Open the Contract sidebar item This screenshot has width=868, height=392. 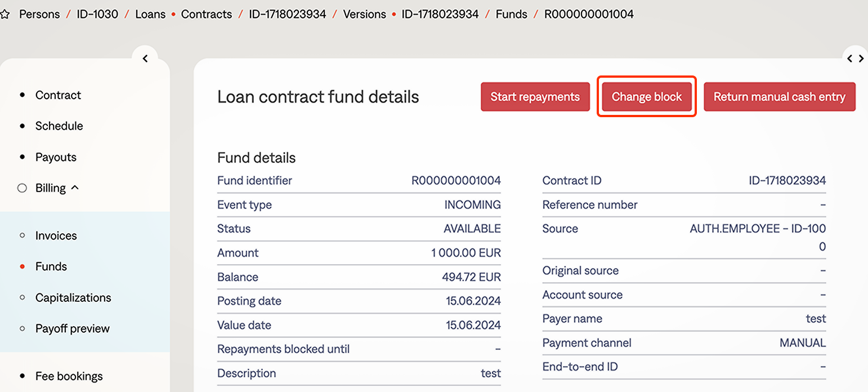pos(58,95)
